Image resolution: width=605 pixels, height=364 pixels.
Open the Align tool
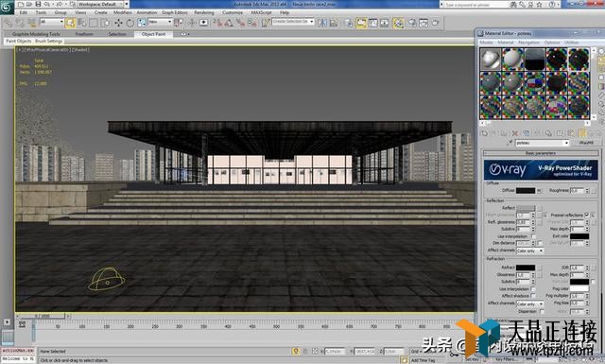tap(334, 23)
